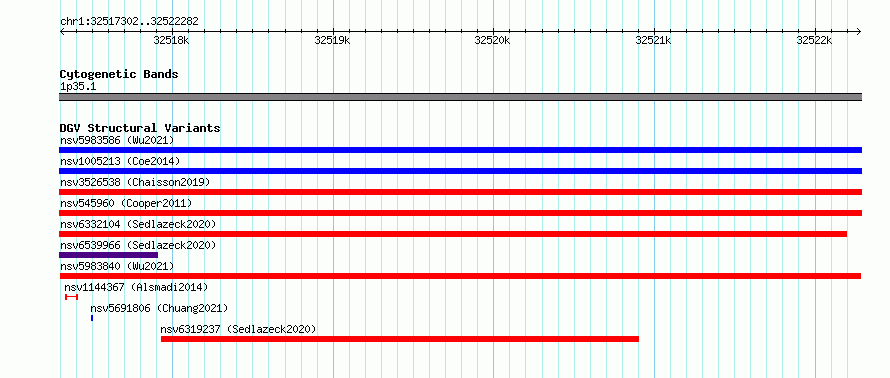Select the red nsv545960 Cooper2011 bar
This screenshot has height=378, width=890.
point(460,213)
